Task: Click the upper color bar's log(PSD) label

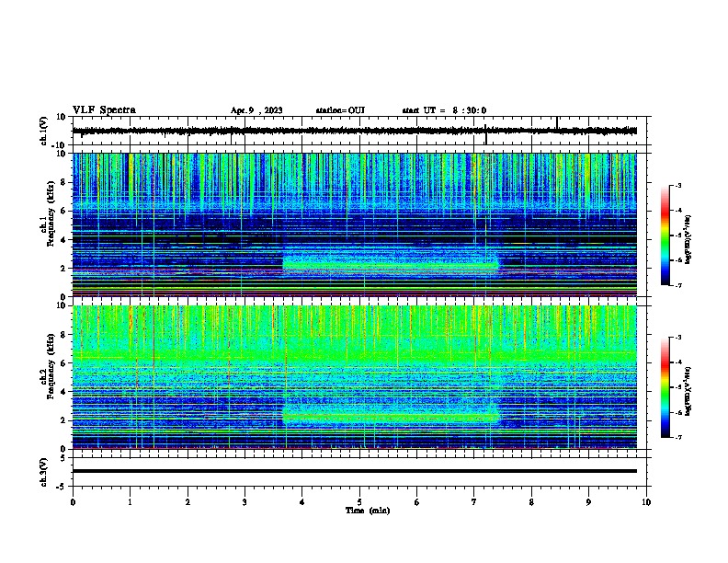Action: (x=688, y=240)
